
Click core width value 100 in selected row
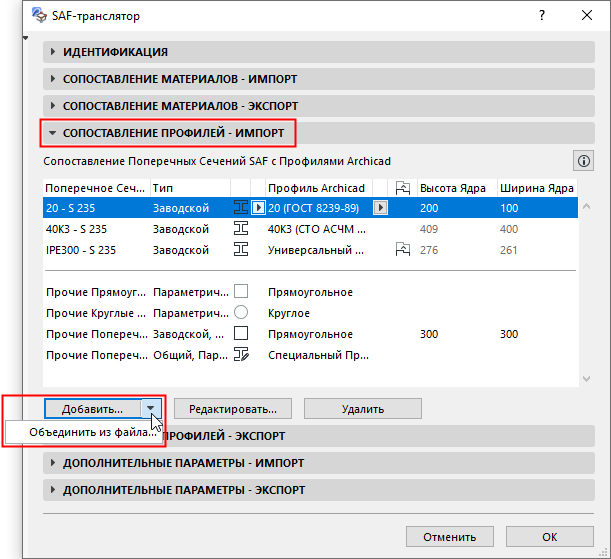(x=509, y=208)
